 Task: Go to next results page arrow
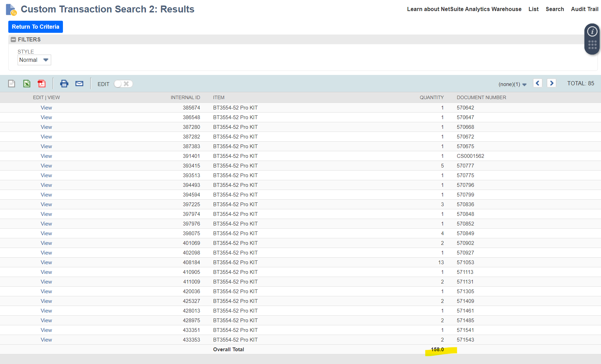click(552, 83)
